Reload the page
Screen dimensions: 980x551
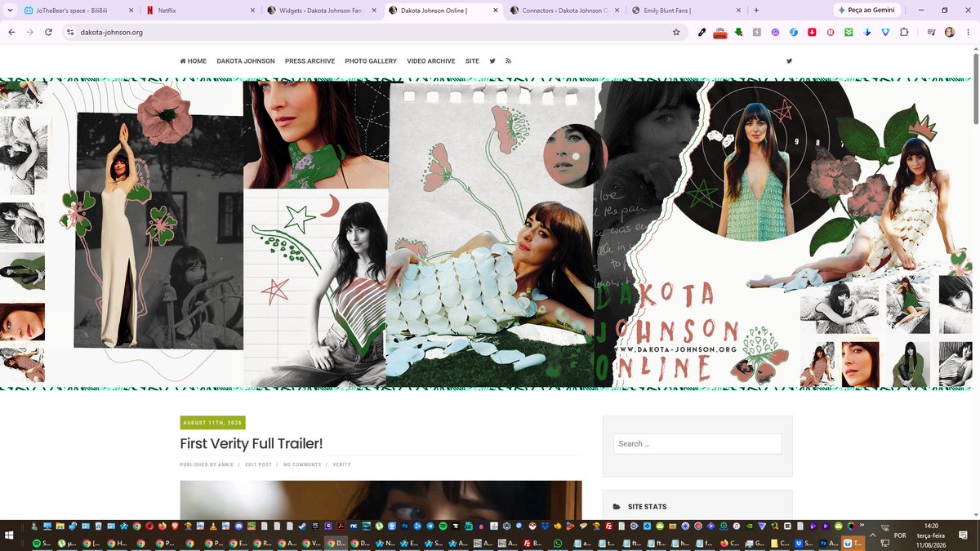point(48,32)
